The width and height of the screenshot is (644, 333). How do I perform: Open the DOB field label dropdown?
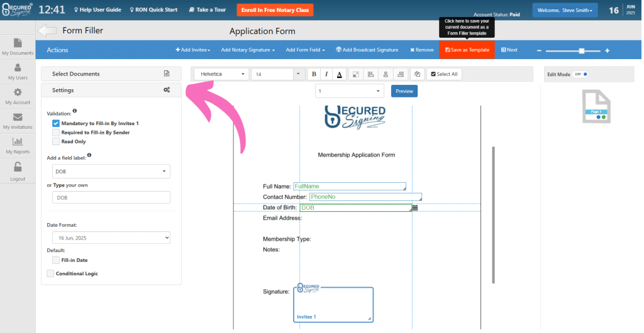click(x=111, y=171)
